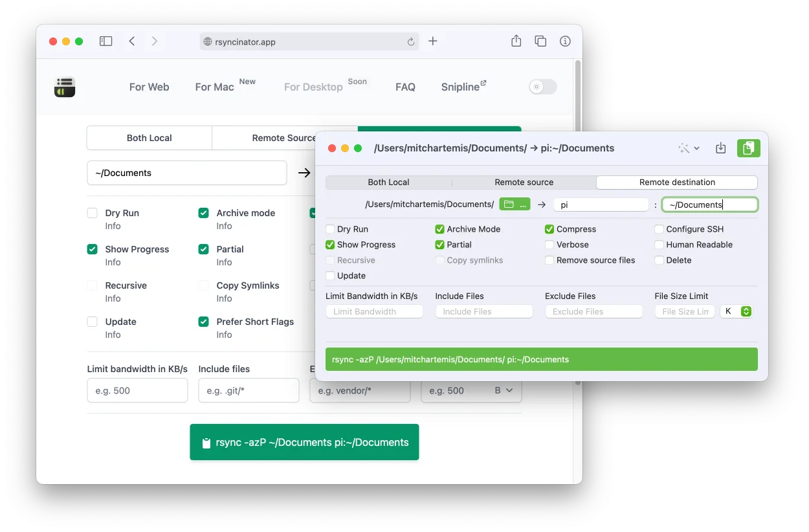Show Safari tab overview
This screenshot has width=809, height=532.
(540, 41)
